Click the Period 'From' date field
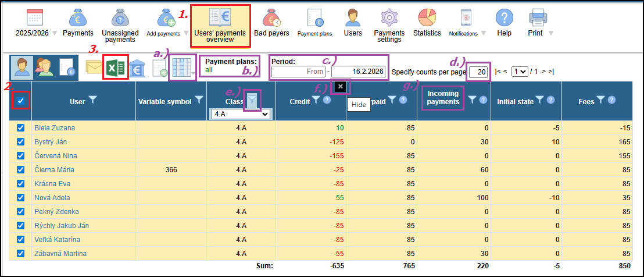644x277 pixels. [298, 72]
